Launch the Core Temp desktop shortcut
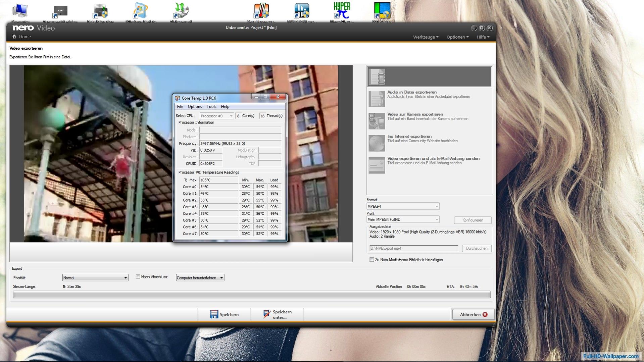This screenshot has height=362, width=644. pyautogui.click(x=261, y=12)
